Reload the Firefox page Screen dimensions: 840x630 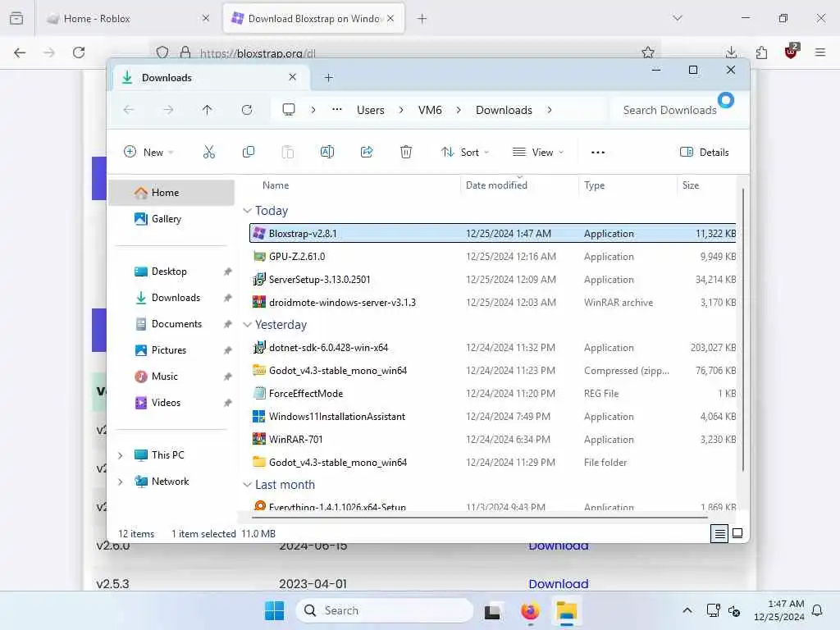79,52
